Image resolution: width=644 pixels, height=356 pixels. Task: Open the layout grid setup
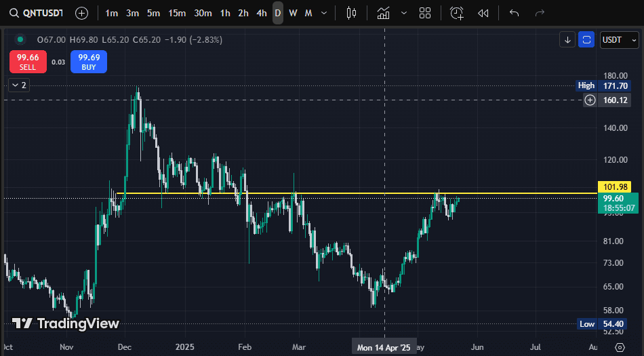(x=425, y=13)
